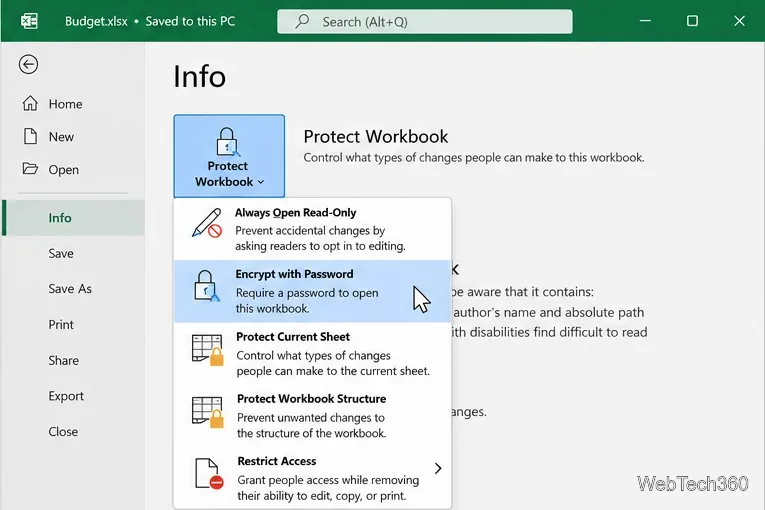Click the padlock icon for Encrypt with Password
Image resolution: width=765 pixels, height=510 pixels.
point(206,286)
